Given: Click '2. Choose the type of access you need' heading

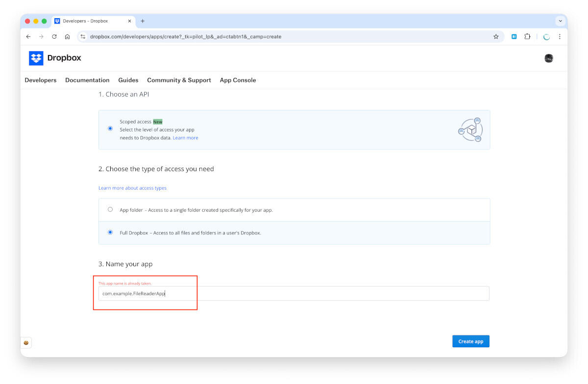Looking at the screenshot, I should (156, 169).
